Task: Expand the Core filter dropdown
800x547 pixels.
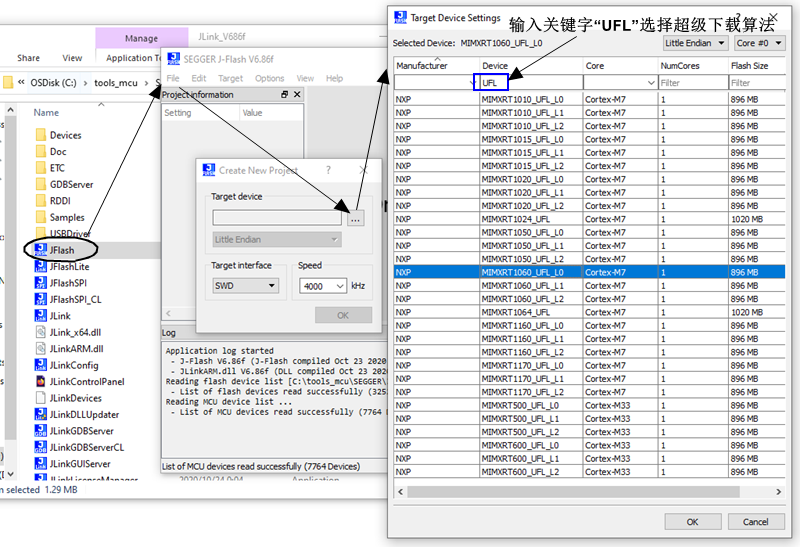Action: 651,83
